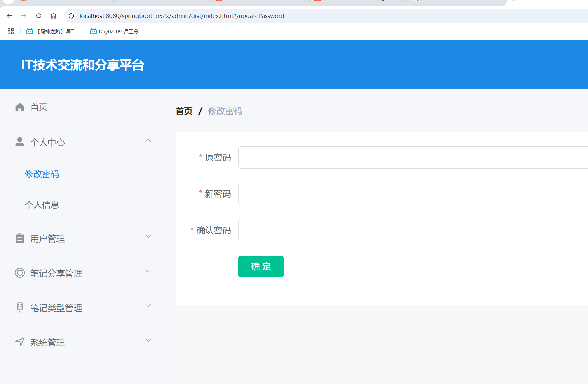The height and width of the screenshot is (384, 588).
Task: Click the site info icon in address bar
Action: tap(71, 15)
